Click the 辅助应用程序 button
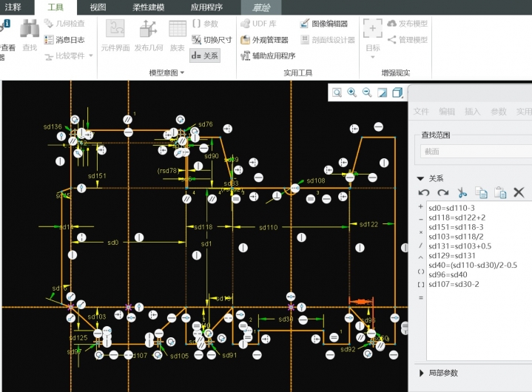This screenshot has height=392, width=532. [268, 55]
